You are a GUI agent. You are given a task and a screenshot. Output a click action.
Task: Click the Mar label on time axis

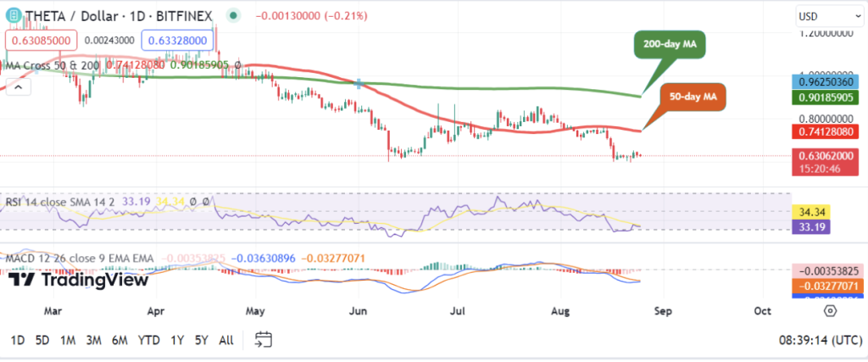[x=53, y=311]
